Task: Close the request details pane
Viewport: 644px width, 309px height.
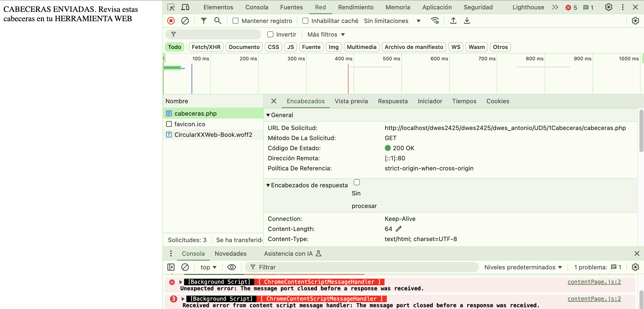Action: coord(274,101)
